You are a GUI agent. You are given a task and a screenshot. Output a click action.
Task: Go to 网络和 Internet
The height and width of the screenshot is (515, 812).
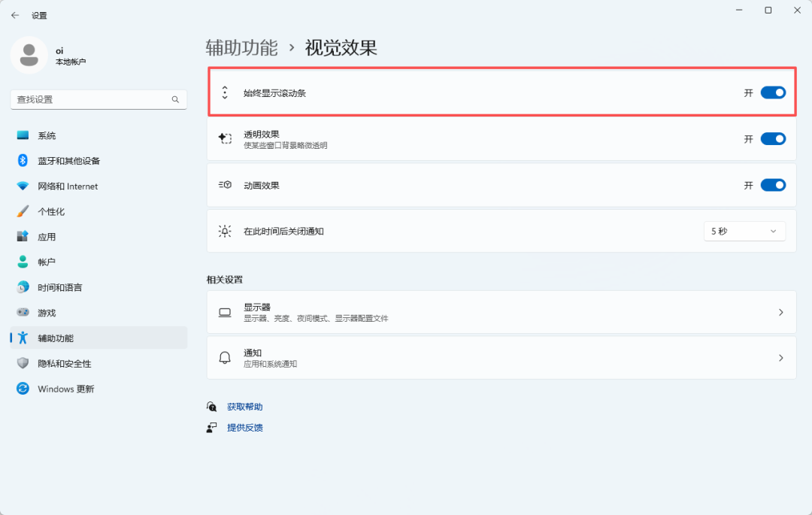coord(98,186)
